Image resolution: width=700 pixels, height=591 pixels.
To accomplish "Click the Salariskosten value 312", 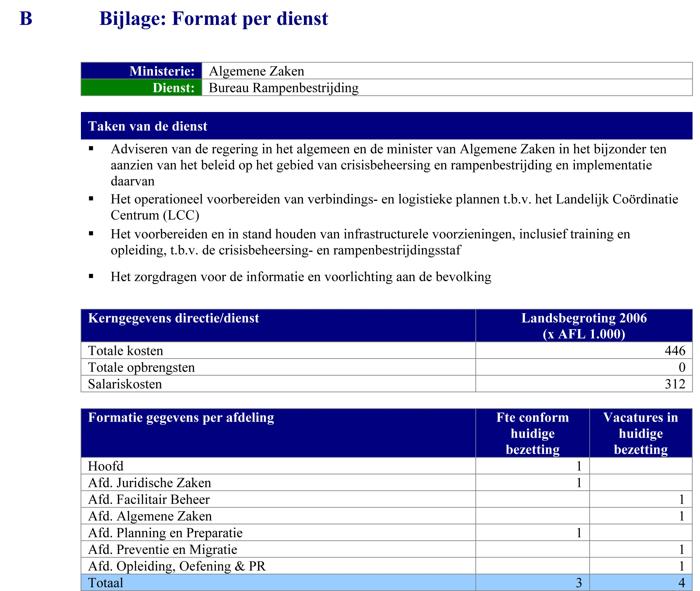I will coord(674,384).
